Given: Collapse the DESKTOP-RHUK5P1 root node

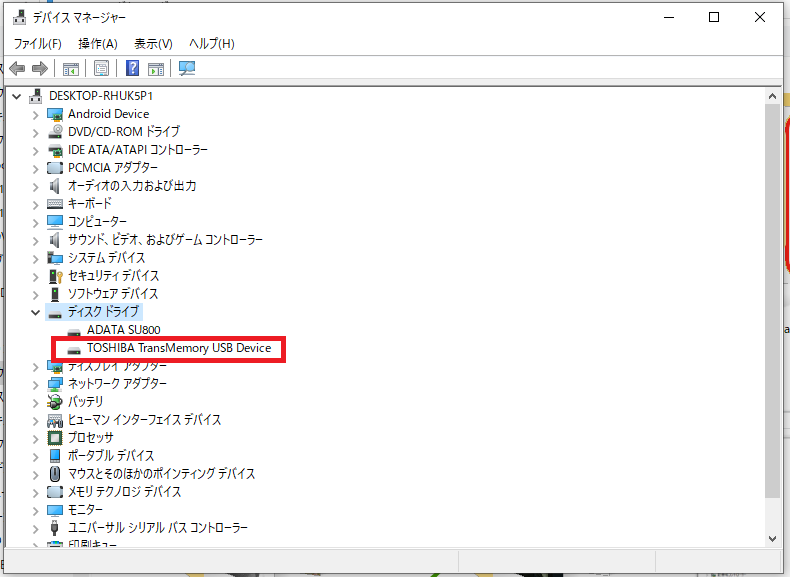Looking at the screenshot, I should [17, 96].
